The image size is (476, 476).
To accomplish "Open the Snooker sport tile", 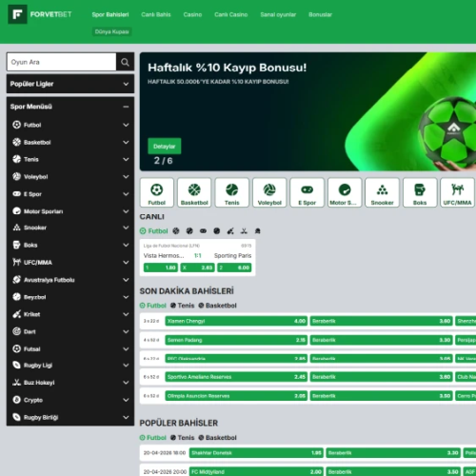I will pos(382,192).
